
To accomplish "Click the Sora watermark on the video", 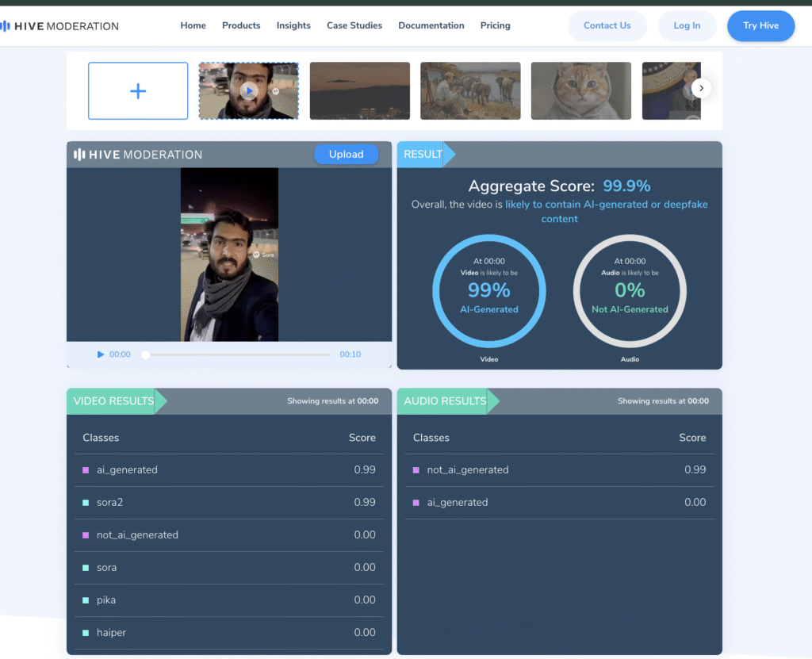I will point(263,255).
